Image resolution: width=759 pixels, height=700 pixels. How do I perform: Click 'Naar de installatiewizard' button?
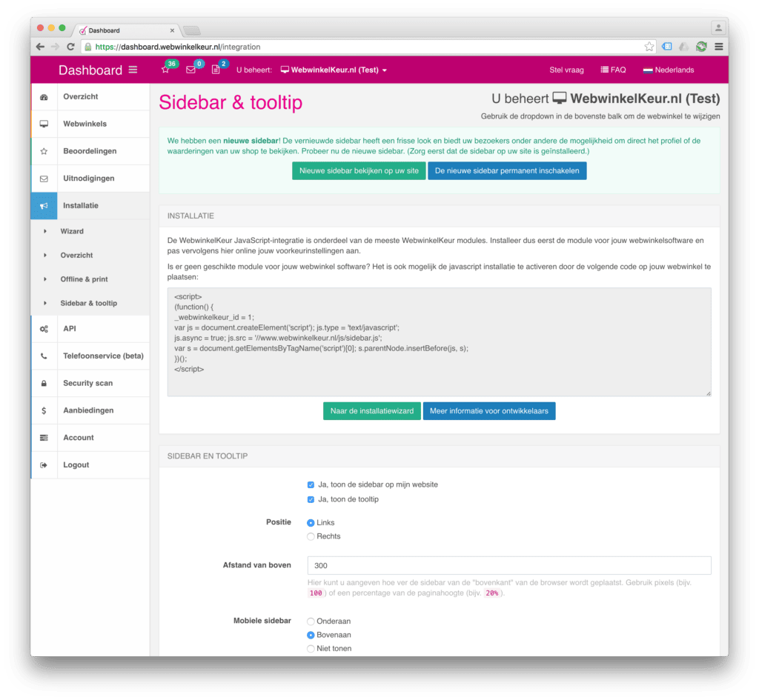point(371,411)
